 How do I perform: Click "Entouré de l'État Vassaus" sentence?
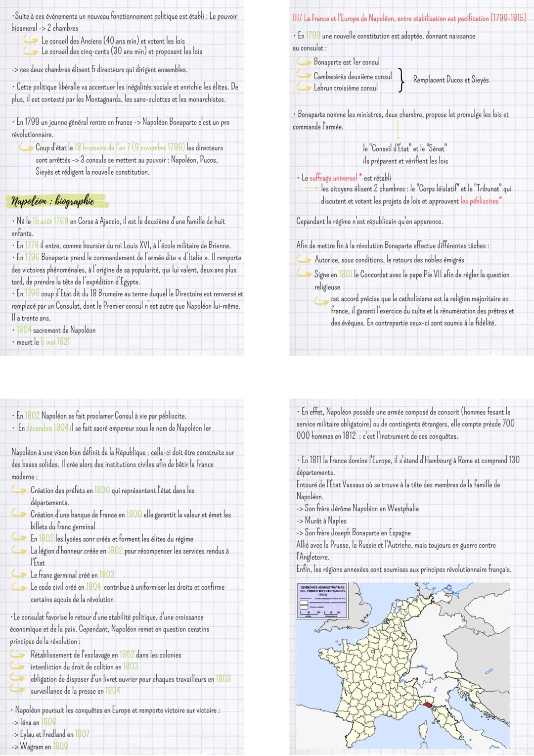398,490
